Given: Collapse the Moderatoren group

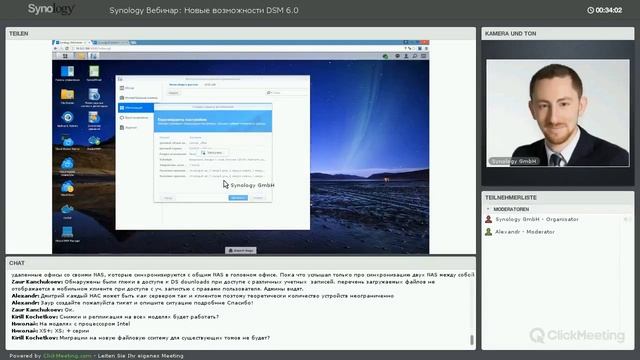Looking at the screenshot, I should [488, 209].
